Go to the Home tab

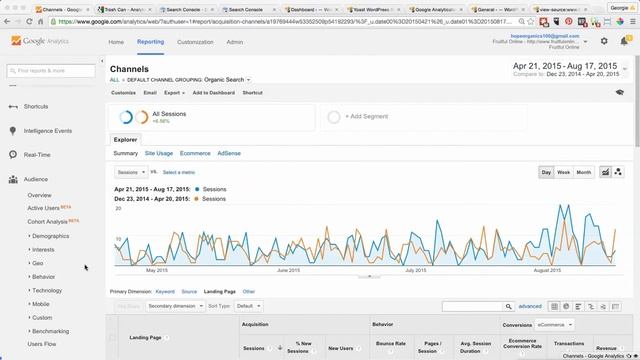[x=116, y=42]
